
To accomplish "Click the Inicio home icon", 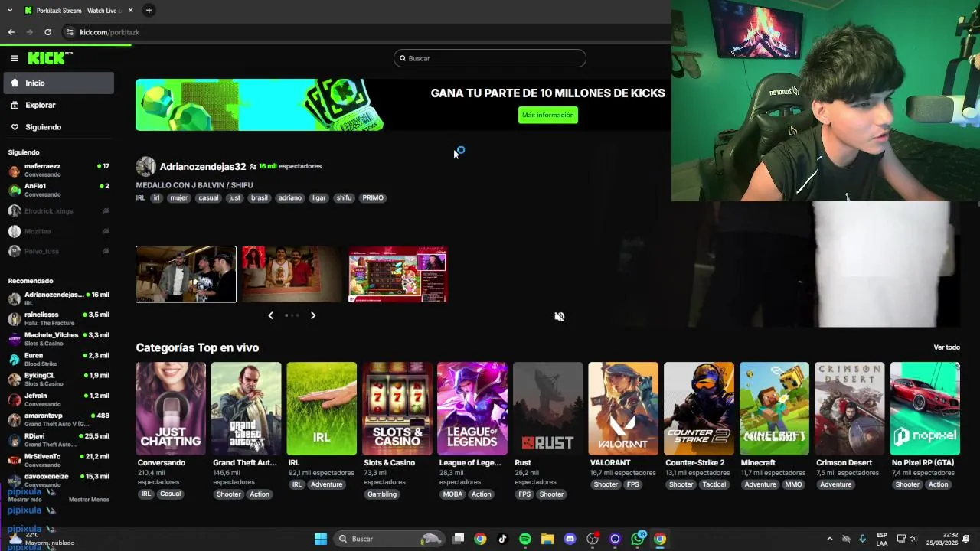I will tap(15, 83).
